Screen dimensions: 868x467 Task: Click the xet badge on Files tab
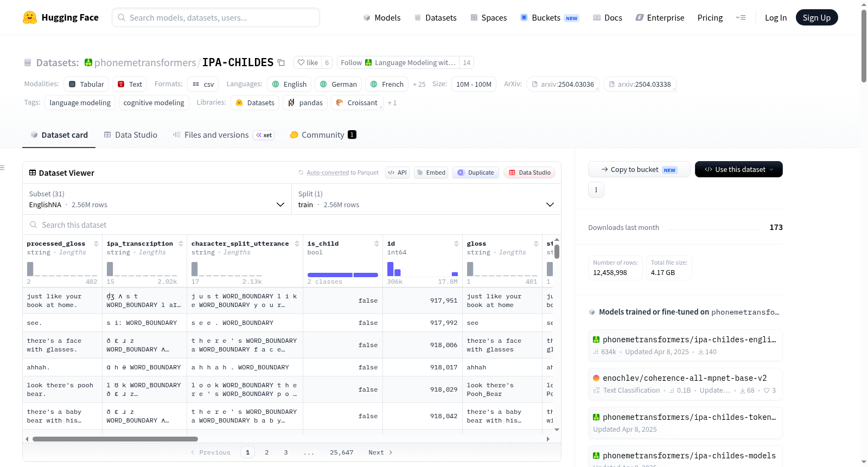(264, 135)
